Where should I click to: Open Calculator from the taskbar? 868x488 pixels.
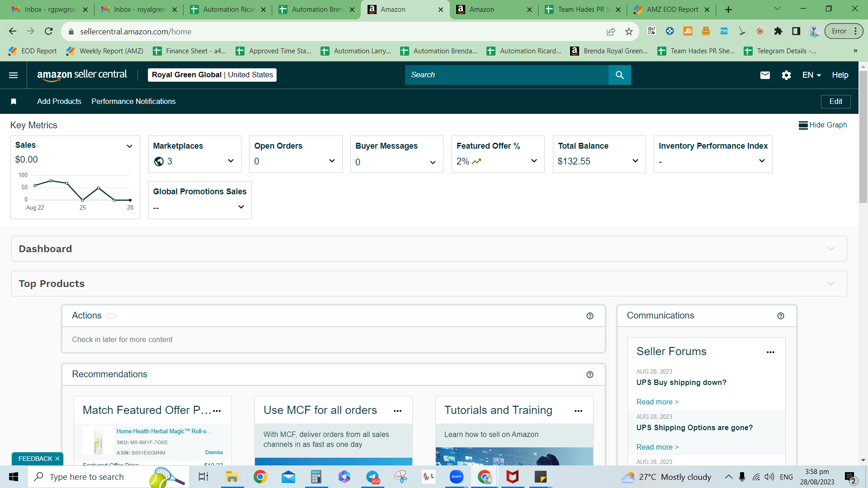(x=316, y=477)
